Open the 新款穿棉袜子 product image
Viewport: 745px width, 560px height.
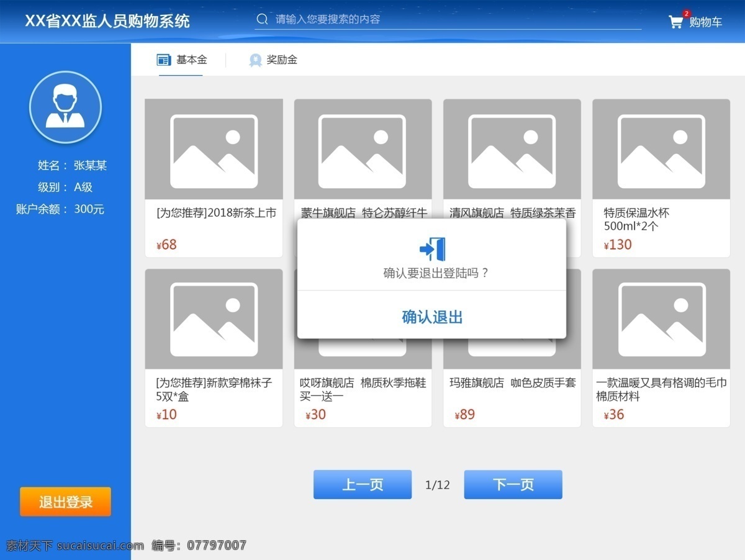(214, 319)
